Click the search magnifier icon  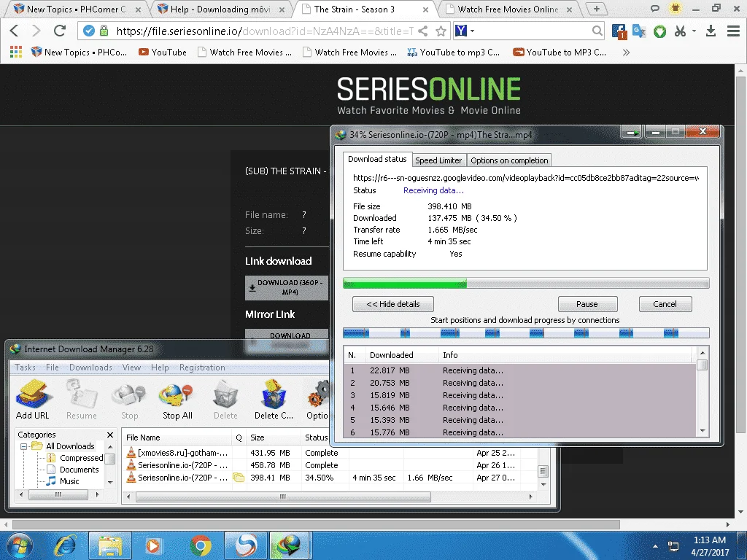tap(597, 31)
